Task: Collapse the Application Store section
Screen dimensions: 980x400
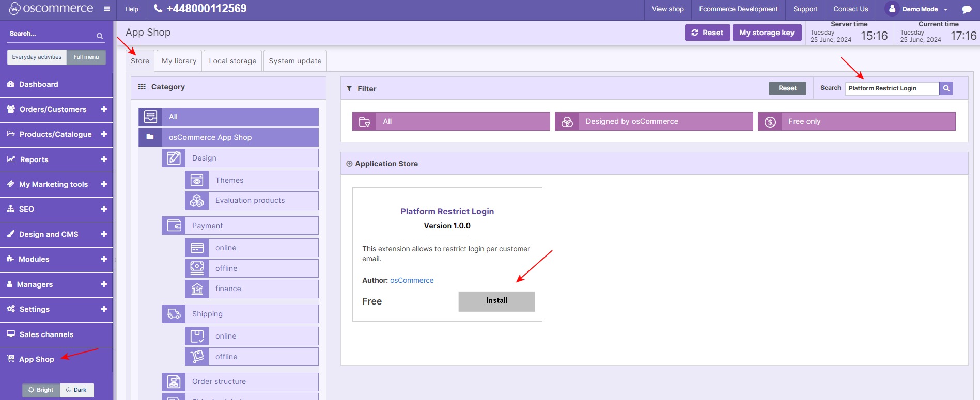Action: click(349, 164)
